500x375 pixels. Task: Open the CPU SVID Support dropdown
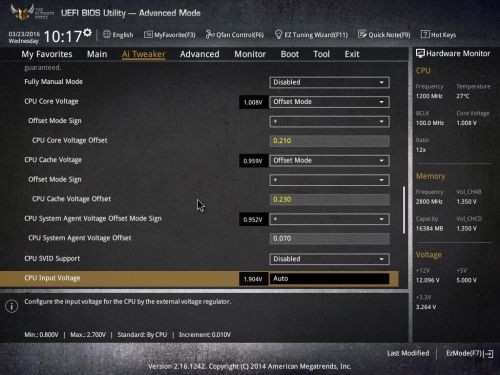pos(329,259)
